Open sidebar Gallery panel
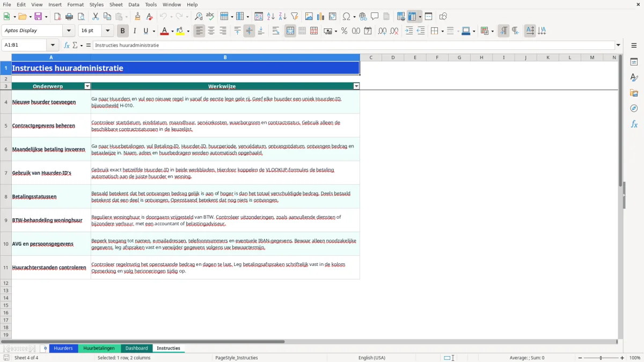Image resolution: width=644 pixels, height=362 pixels. pos(634,93)
